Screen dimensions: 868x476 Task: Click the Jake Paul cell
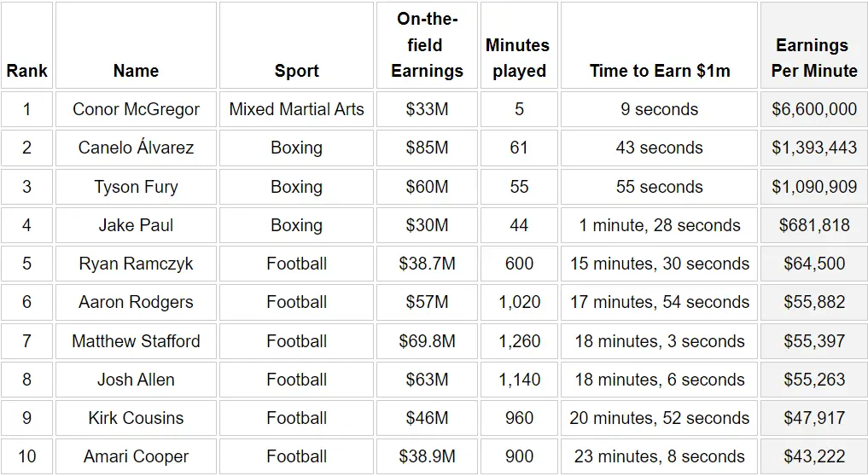(136, 225)
